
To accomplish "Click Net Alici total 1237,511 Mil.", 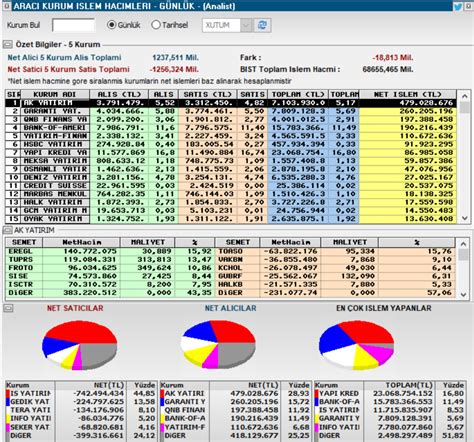I will tap(175, 58).
